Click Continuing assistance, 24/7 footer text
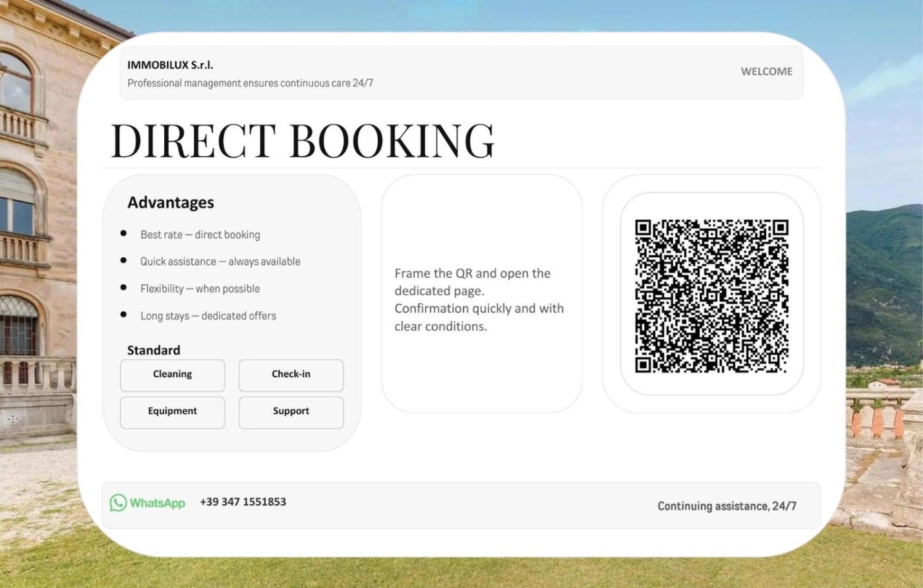923x588 pixels. (727, 506)
